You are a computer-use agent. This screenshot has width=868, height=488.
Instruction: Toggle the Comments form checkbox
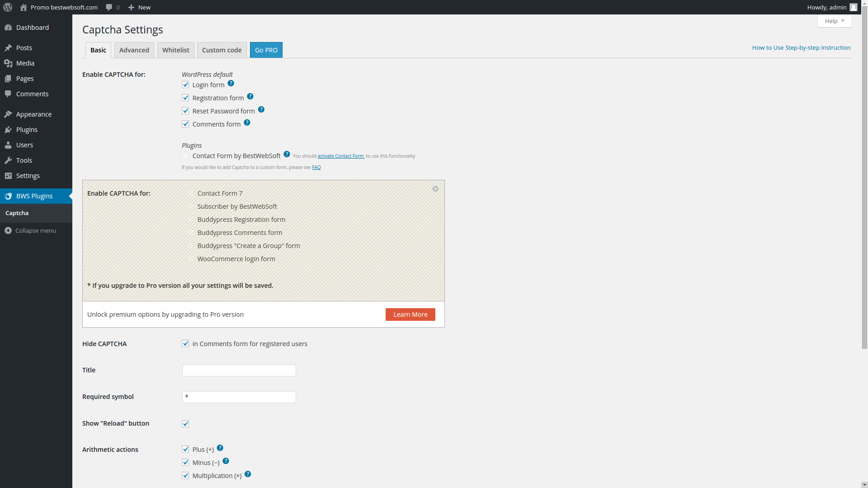[x=185, y=124]
